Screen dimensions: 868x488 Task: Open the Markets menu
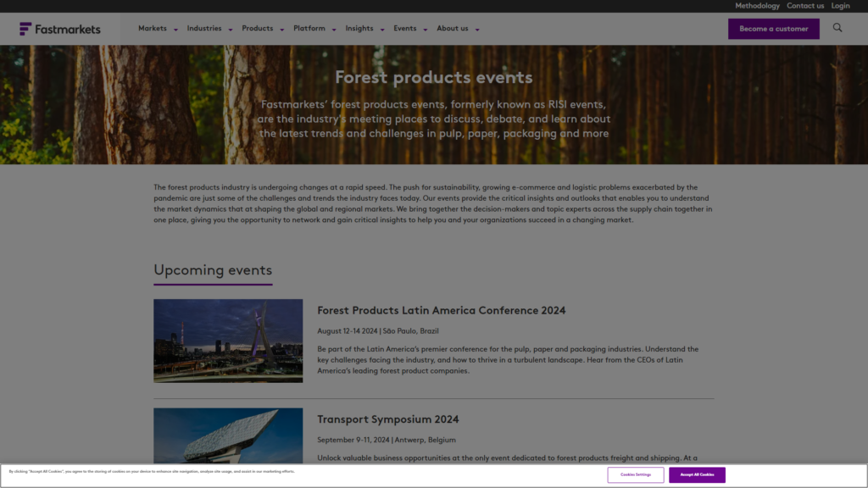coord(153,29)
